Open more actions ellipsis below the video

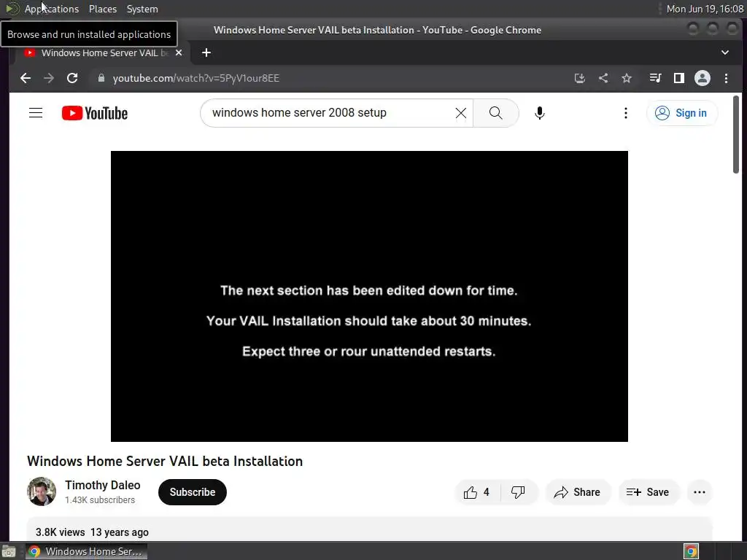click(700, 492)
